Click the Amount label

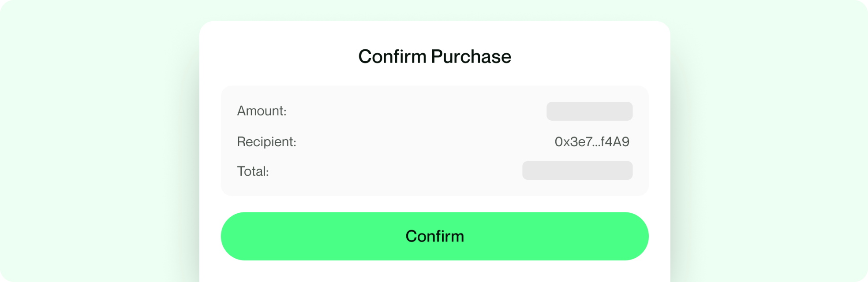262,111
